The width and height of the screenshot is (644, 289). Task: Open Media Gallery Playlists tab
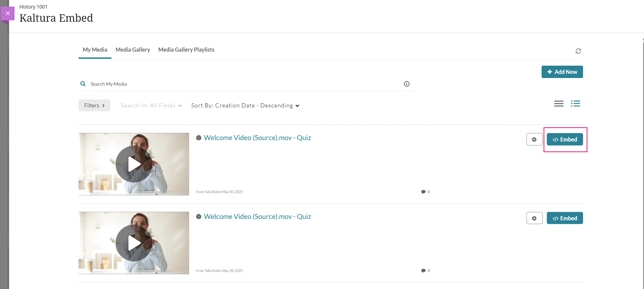pyautogui.click(x=186, y=50)
